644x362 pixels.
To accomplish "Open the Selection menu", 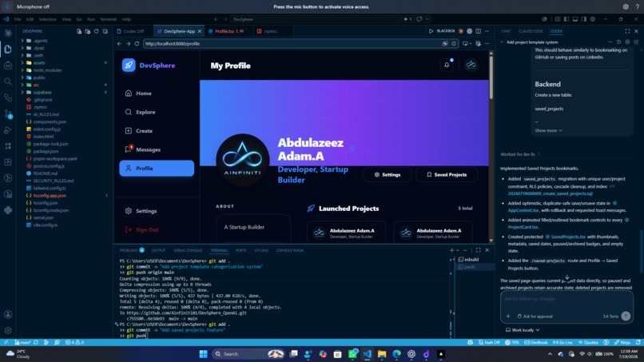I will tap(48, 19).
